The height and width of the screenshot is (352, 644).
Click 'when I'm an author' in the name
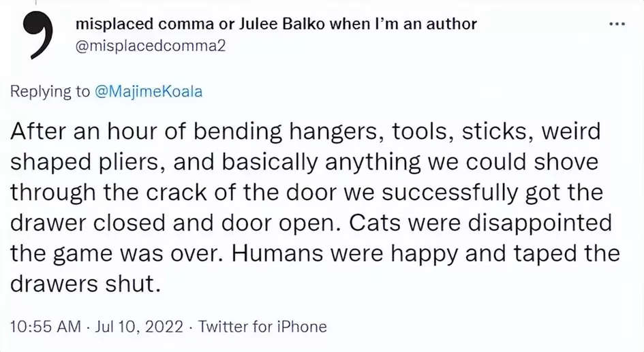pos(403,25)
